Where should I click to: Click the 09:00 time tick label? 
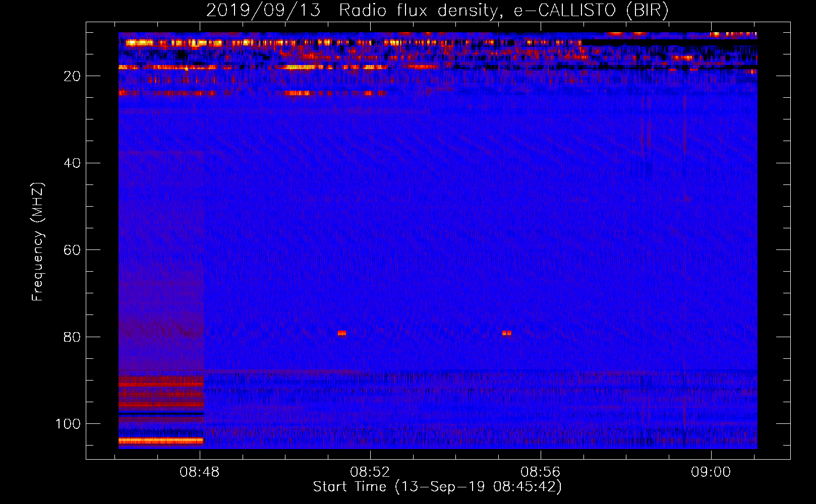[x=711, y=472]
